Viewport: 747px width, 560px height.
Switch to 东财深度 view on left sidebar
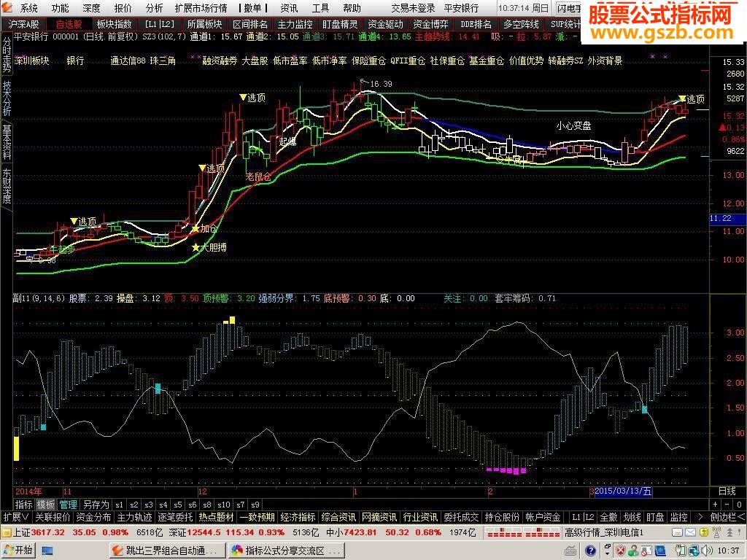[x=6, y=186]
